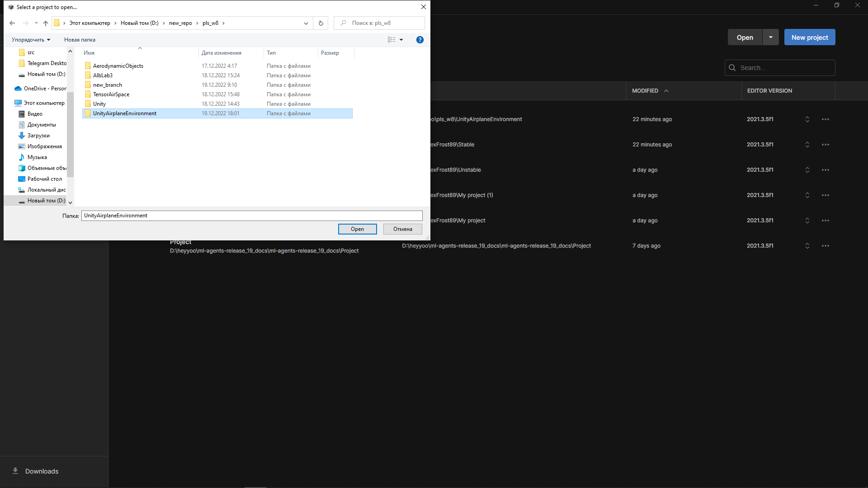868x488 pixels.
Task: Select OneDrive in navigation pane
Action: [40, 89]
